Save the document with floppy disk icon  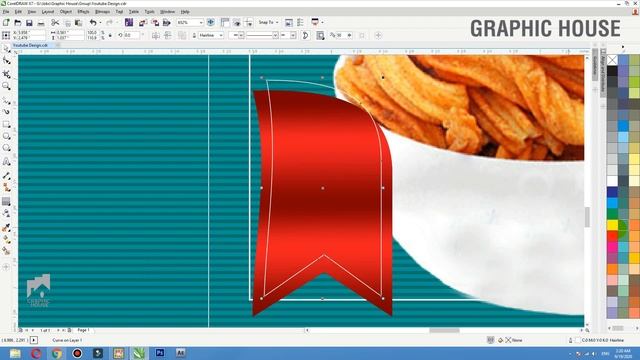[x=29, y=23]
